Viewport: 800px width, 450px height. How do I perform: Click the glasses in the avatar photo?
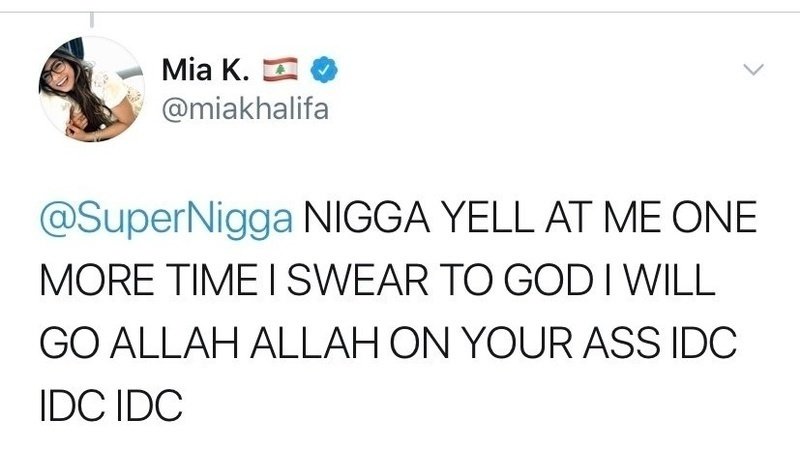55,71
